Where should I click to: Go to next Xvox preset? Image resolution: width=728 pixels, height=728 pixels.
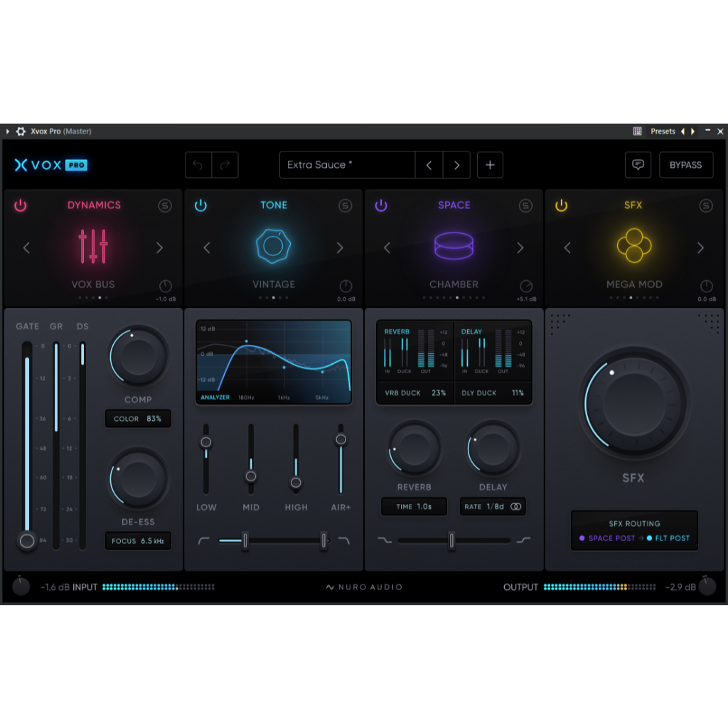[x=457, y=165]
